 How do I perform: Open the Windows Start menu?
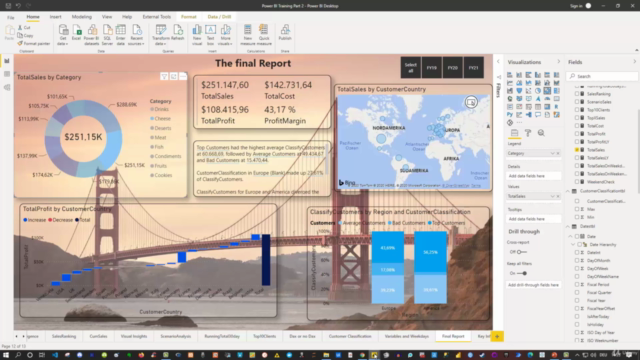tap(6, 355)
